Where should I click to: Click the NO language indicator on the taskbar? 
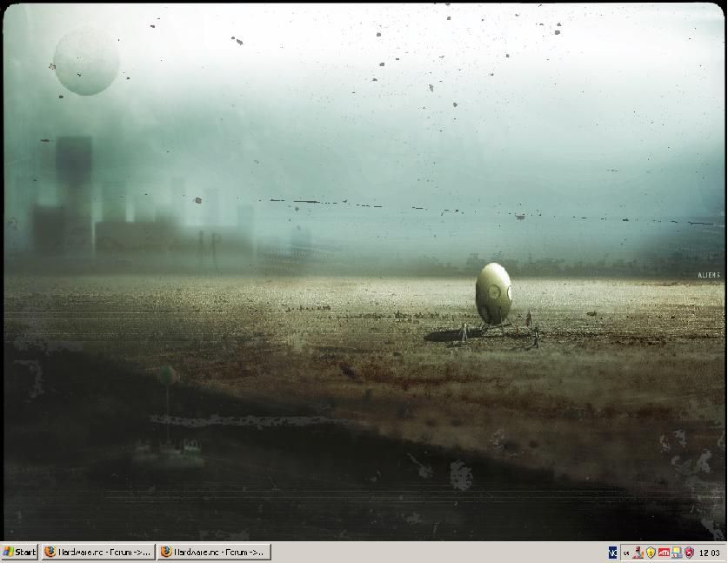pos(613,553)
